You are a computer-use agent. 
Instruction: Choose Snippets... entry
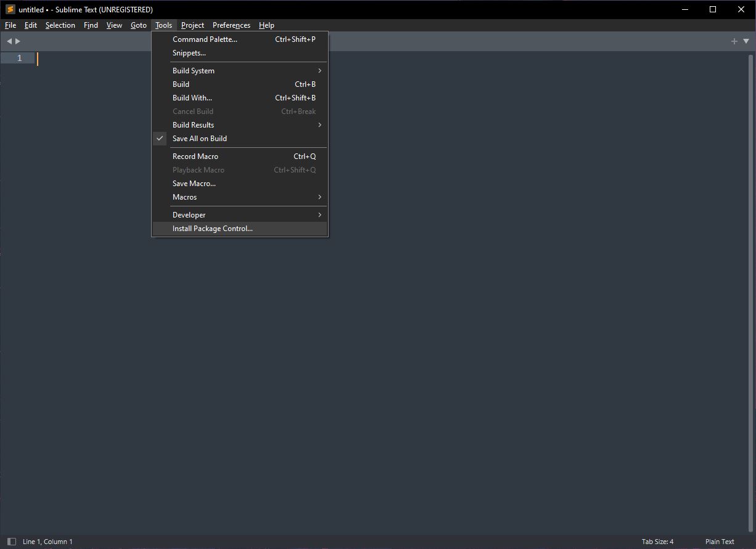point(240,53)
